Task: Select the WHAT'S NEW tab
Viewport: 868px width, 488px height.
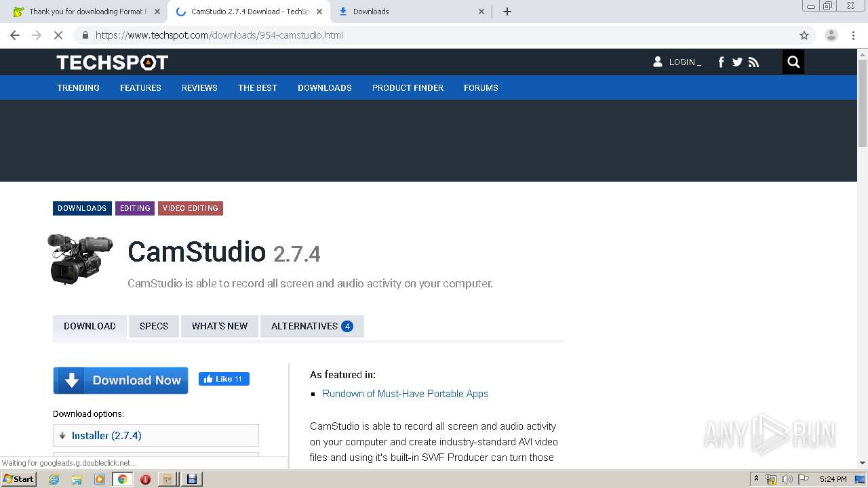Action: pyautogui.click(x=220, y=326)
